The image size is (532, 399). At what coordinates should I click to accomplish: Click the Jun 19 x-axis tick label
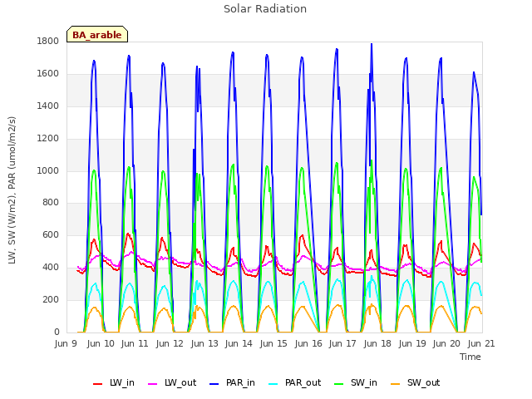pyautogui.click(x=412, y=343)
